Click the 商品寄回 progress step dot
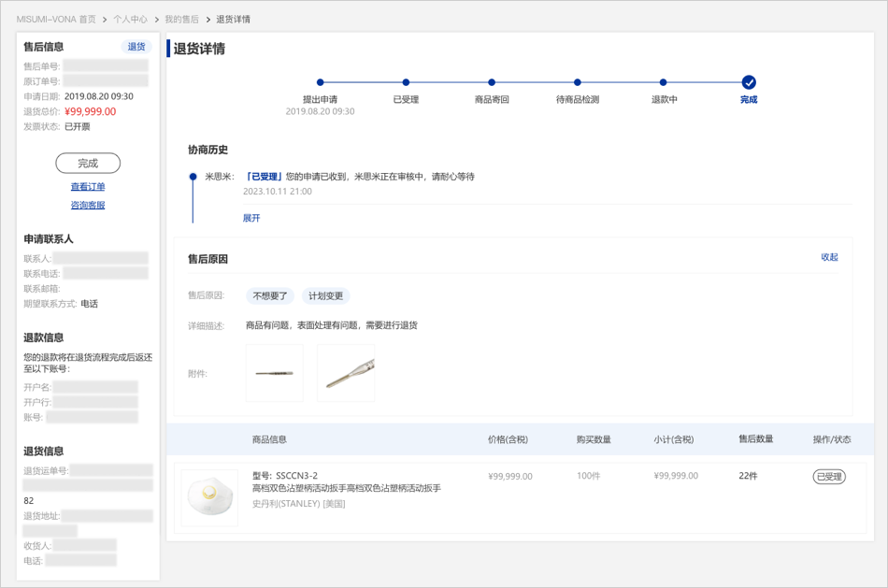 tap(492, 82)
